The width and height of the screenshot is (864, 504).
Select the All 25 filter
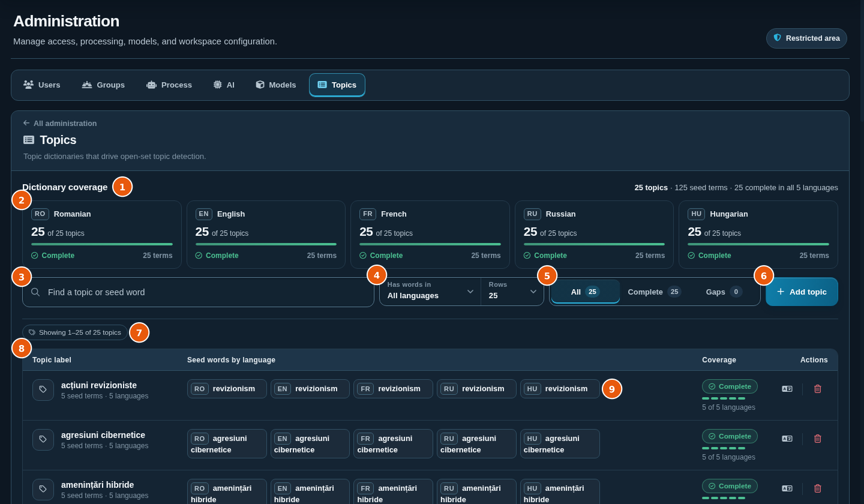(586, 292)
